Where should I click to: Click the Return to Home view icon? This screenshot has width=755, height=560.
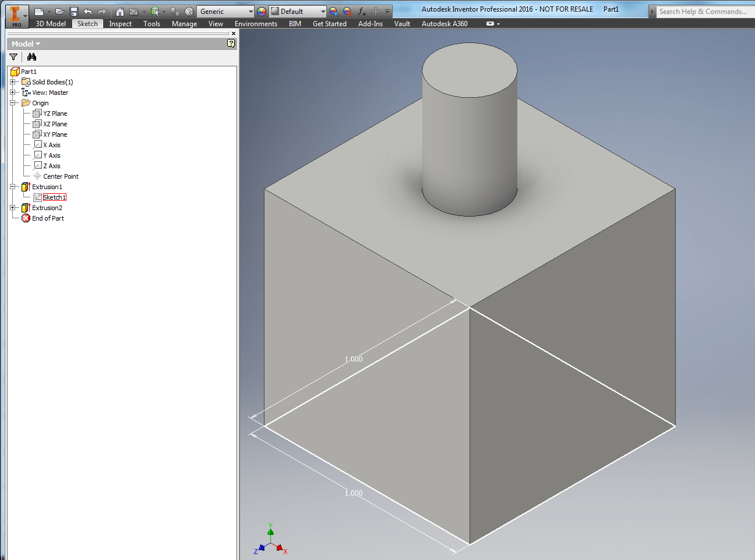click(x=121, y=10)
